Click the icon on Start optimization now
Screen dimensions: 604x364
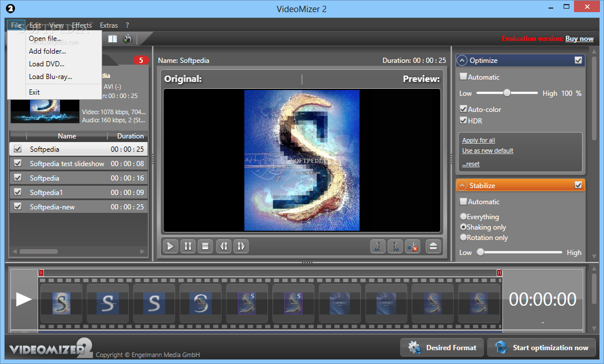[x=501, y=347]
